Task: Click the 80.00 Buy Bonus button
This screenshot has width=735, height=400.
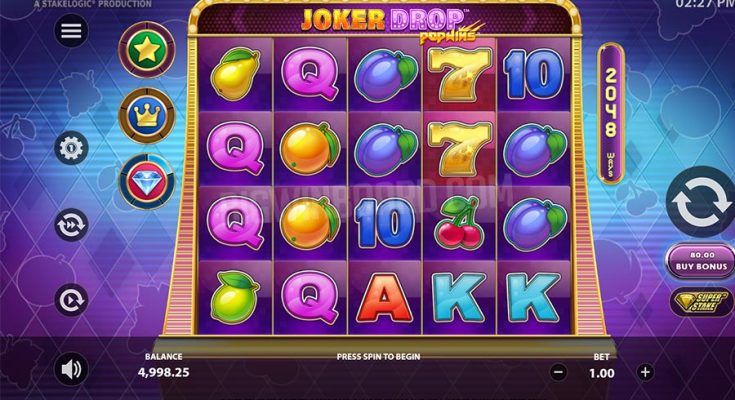Action: point(701,261)
